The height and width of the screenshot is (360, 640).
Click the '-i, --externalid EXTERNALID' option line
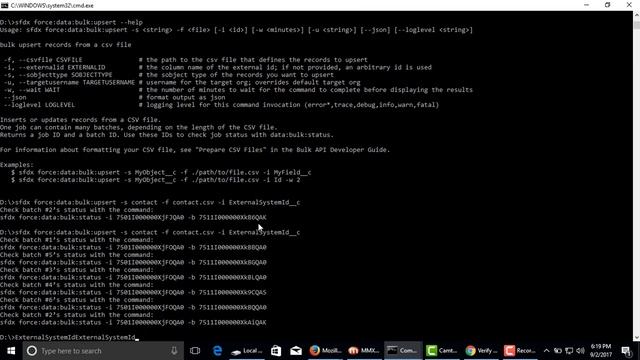click(x=218, y=67)
